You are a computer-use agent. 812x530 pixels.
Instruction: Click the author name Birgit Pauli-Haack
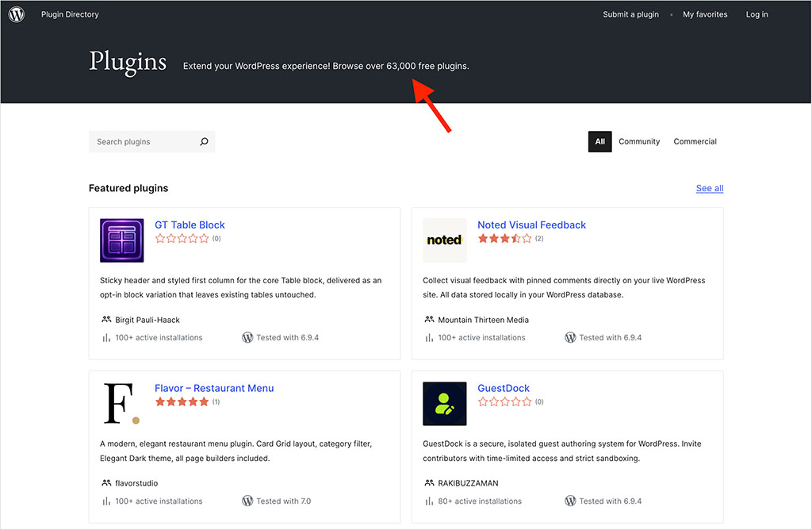[x=147, y=321]
